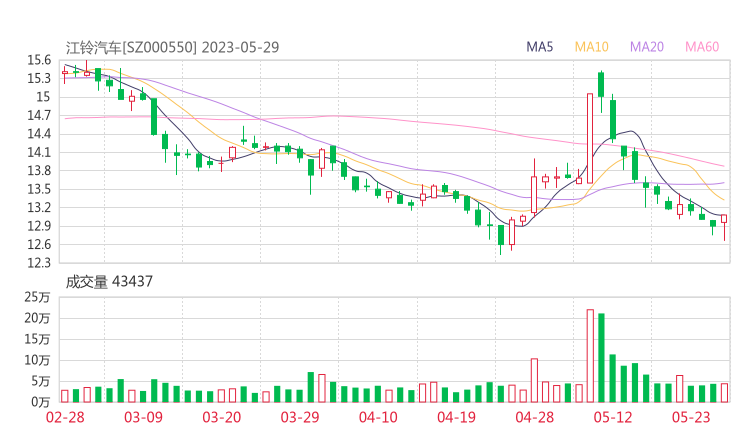Click the 15万 volume axis value
The height and width of the screenshot is (440, 740).
click(x=37, y=339)
